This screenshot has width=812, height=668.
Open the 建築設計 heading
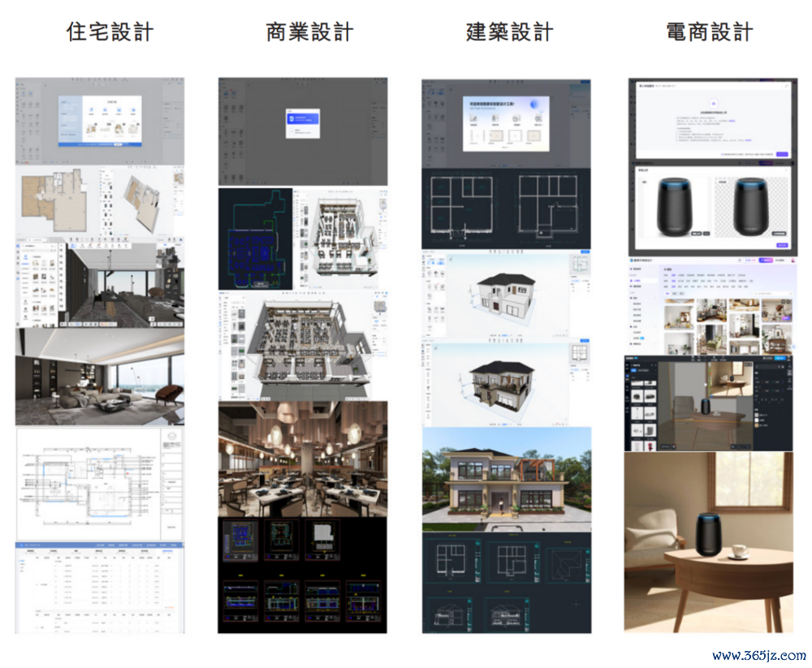pos(510,32)
